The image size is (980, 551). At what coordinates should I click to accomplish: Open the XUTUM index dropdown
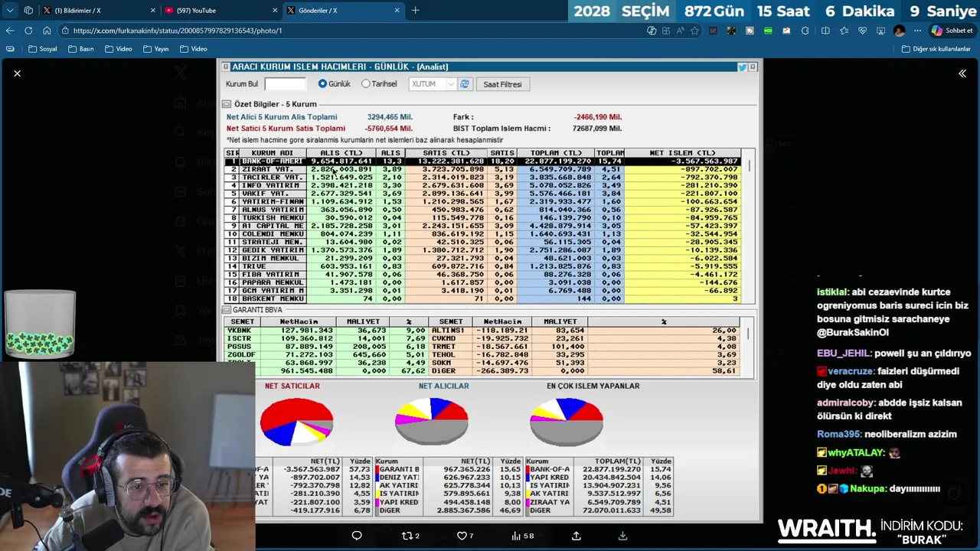coord(432,84)
